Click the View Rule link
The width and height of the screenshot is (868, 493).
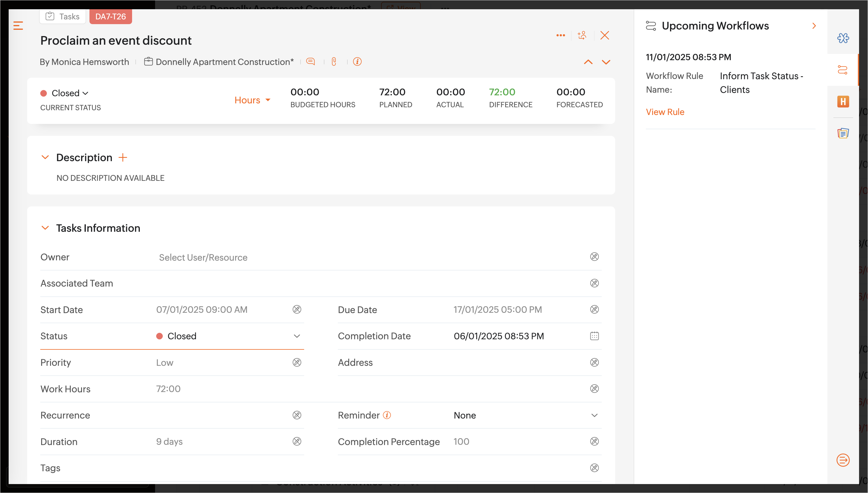pyautogui.click(x=665, y=112)
